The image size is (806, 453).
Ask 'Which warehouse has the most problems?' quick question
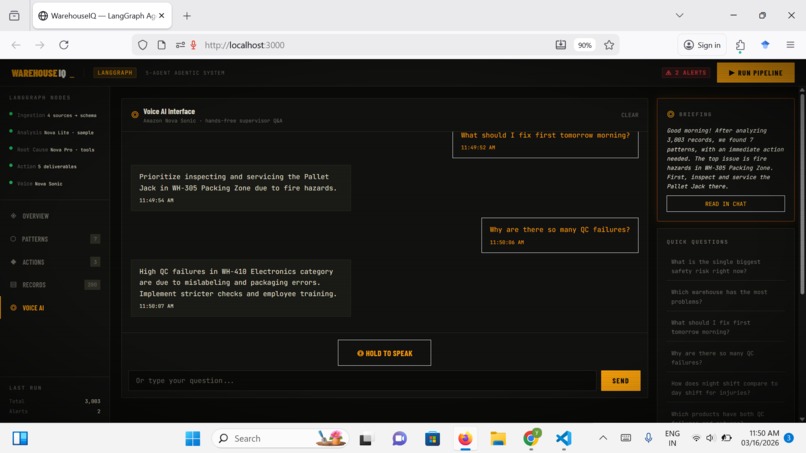tap(725, 297)
